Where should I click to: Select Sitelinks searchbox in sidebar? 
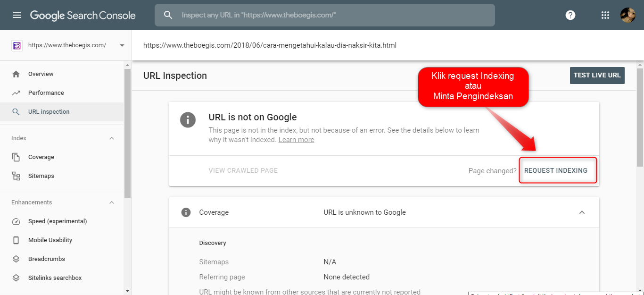tap(54, 278)
